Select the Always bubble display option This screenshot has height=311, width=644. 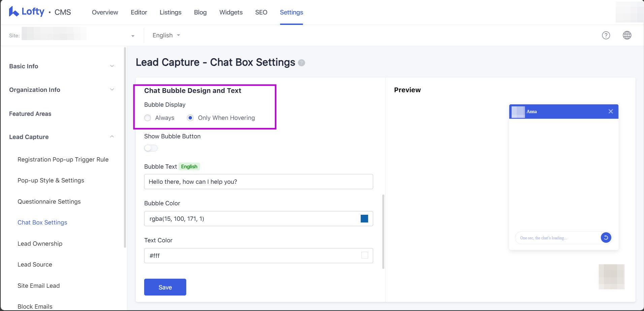point(148,118)
